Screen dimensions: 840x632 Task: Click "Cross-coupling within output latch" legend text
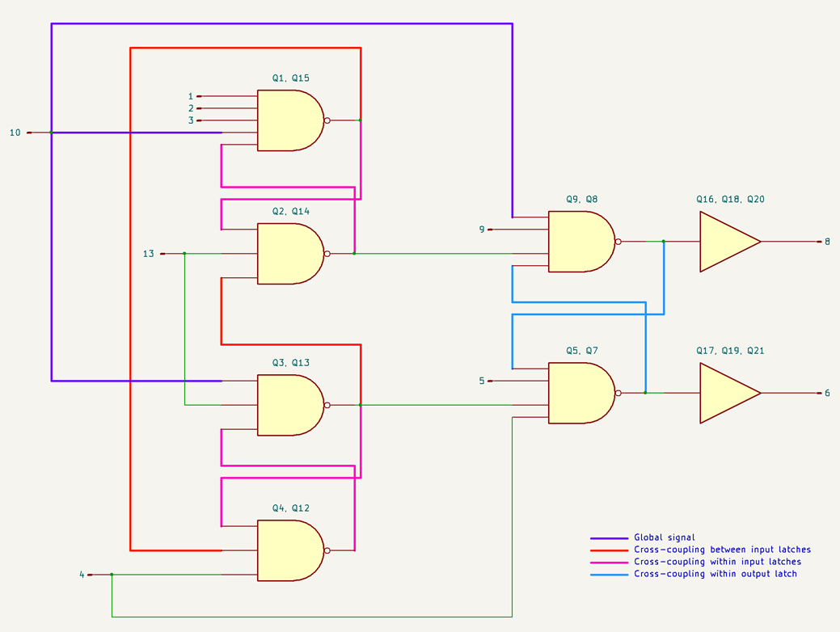click(715, 574)
